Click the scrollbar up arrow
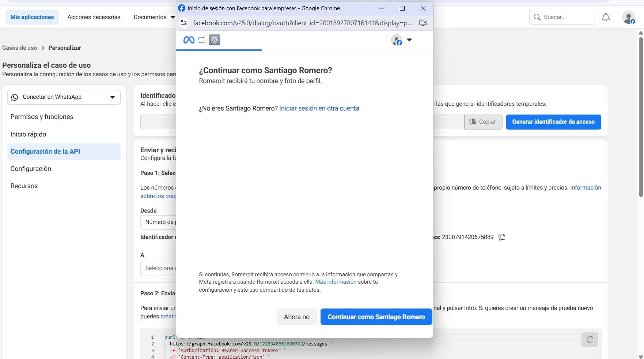This screenshot has height=359, width=644. point(641,33)
